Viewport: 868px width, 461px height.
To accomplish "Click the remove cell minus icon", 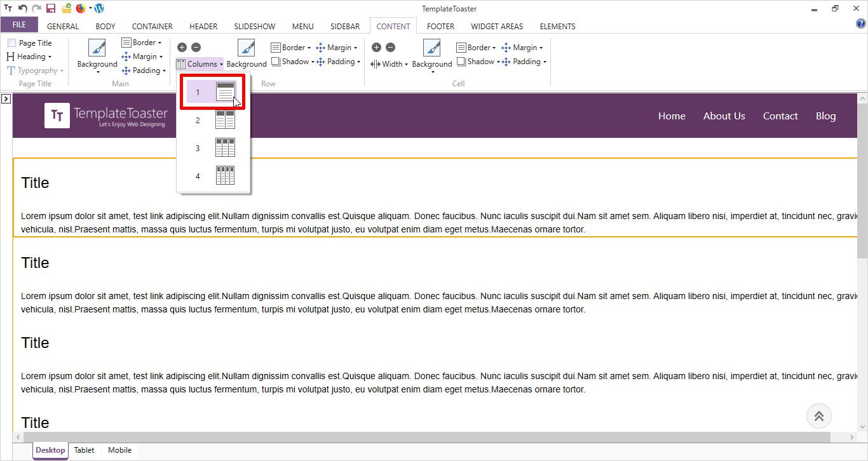I will (x=390, y=48).
